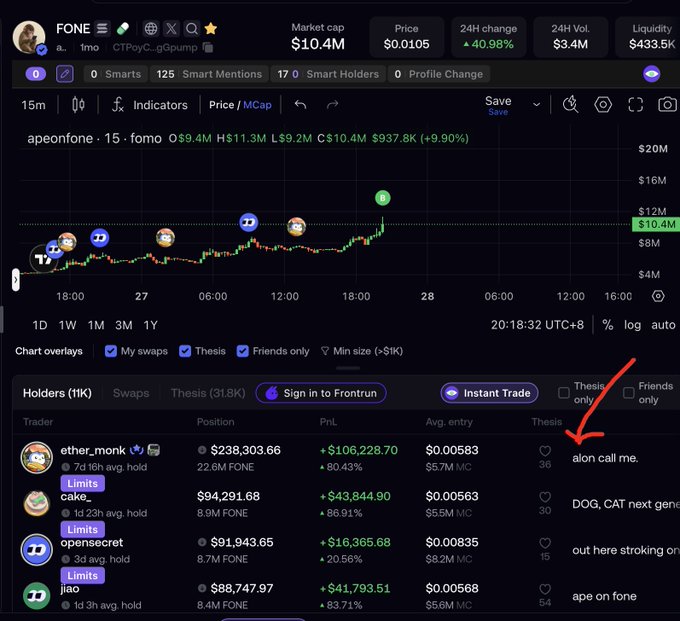Like cake_'s thesis heart icon

(545, 497)
